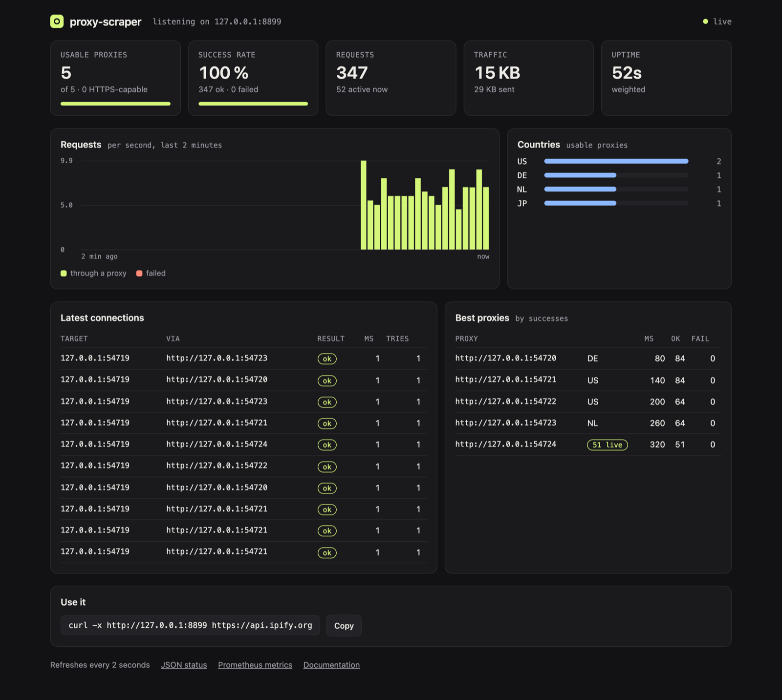Click the PROXY column header in Best proxies
782x700 pixels.
467,339
